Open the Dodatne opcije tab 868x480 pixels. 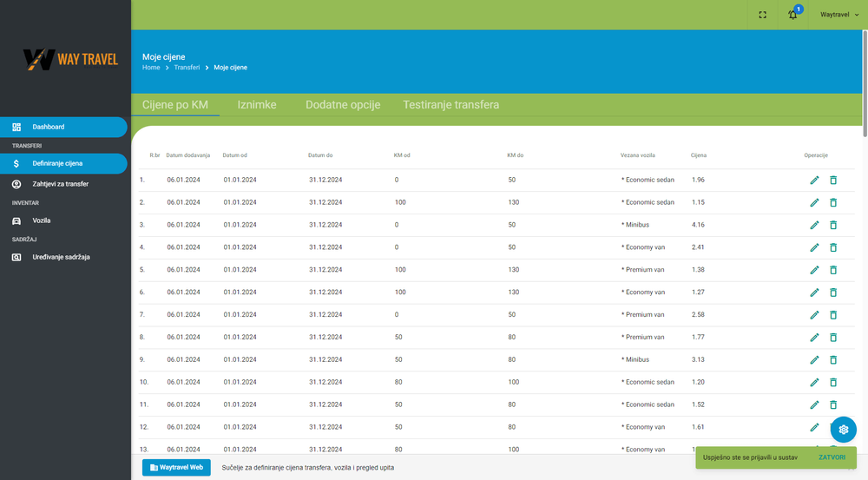point(343,105)
